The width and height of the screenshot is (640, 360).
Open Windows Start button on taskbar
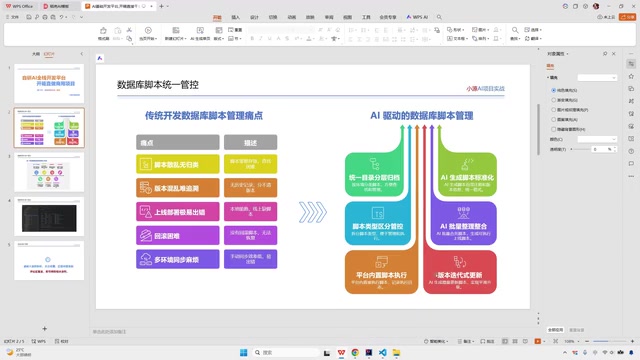point(244,353)
